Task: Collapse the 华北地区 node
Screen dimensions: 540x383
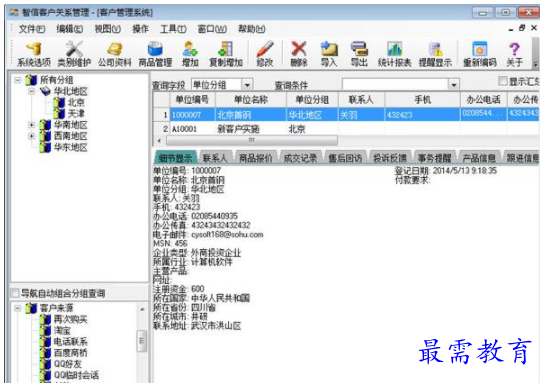Action: [31, 91]
